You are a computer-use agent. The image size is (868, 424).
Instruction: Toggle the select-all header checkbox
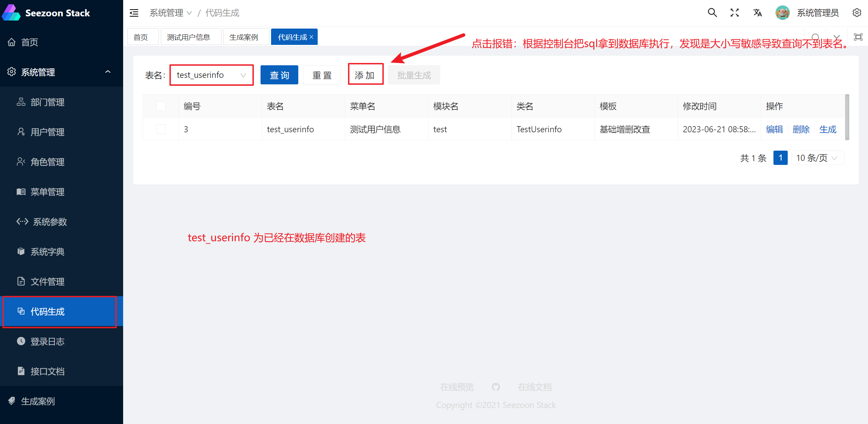click(x=161, y=106)
